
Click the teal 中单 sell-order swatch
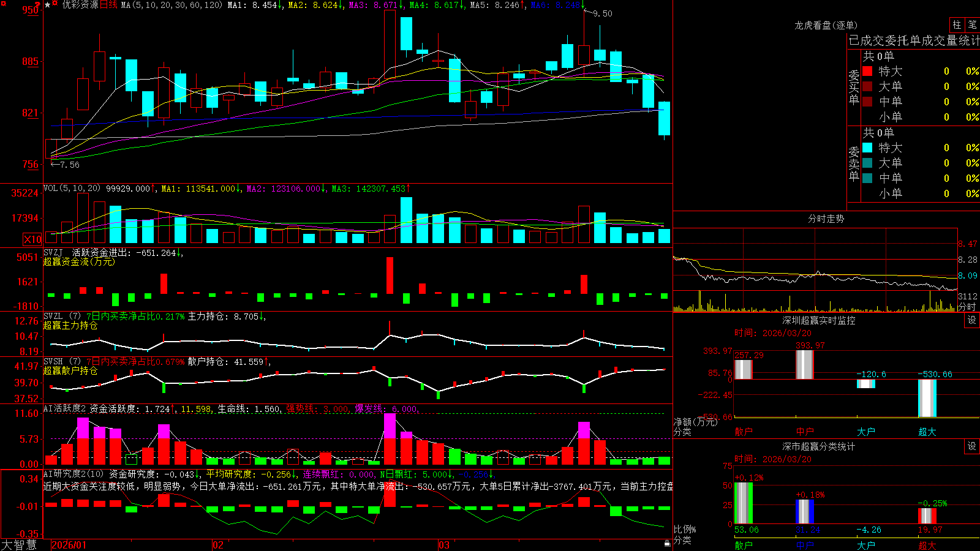(x=867, y=178)
